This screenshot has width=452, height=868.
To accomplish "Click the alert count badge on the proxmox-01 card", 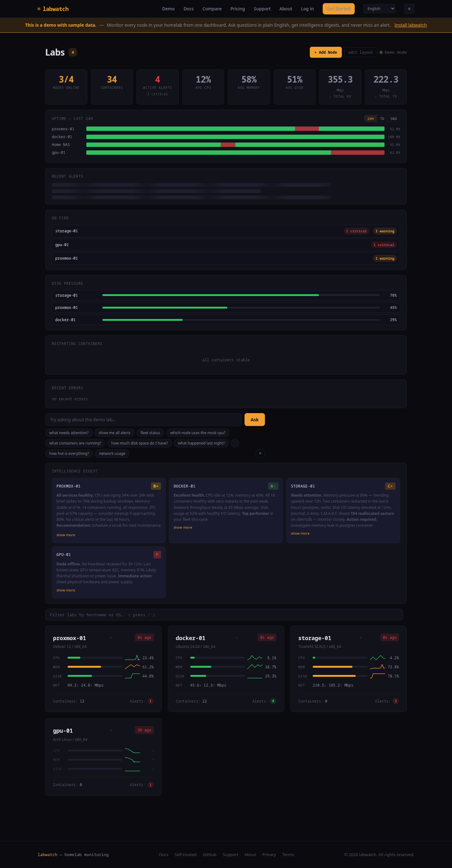I will coord(151,701).
